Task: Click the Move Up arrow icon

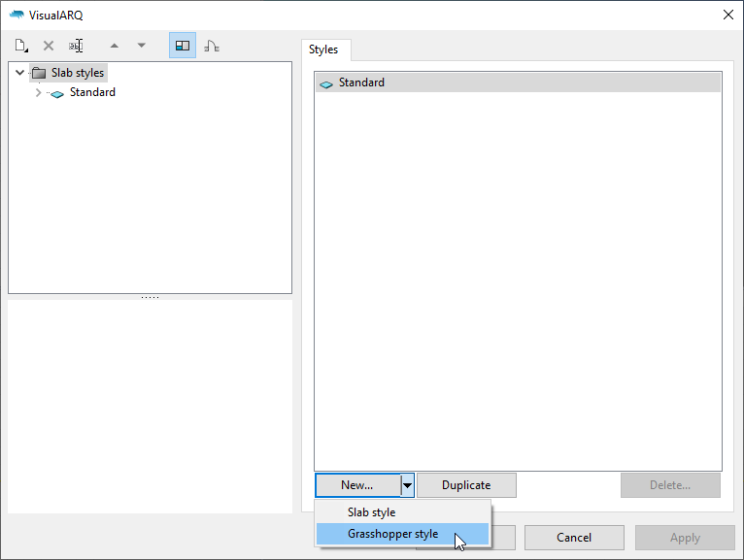Action: coord(114,46)
